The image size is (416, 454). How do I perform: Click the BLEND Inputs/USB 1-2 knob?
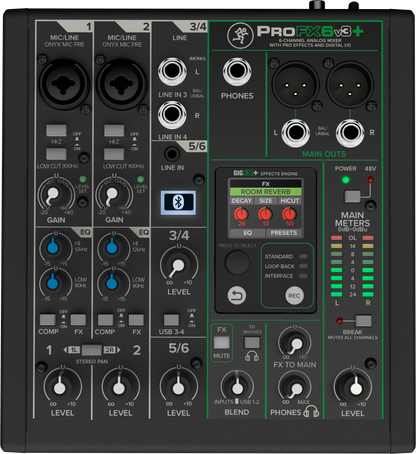click(x=237, y=388)
